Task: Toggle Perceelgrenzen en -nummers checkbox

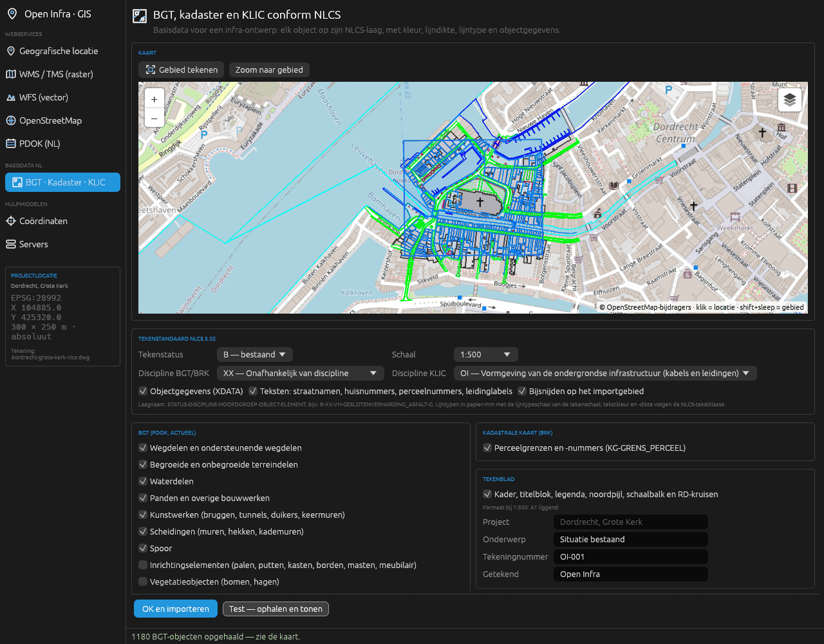Action: (487, 448)
